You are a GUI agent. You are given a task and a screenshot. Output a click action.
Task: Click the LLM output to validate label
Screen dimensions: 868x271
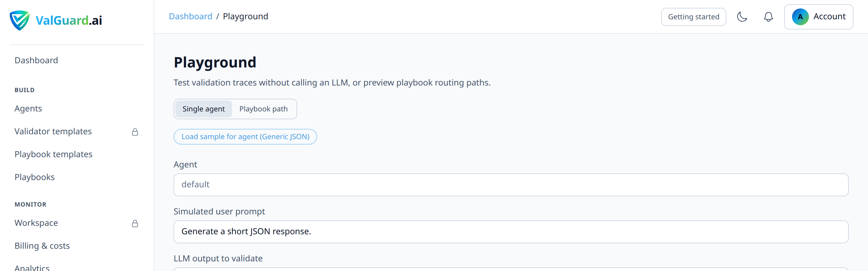click(x=218, y=258)
